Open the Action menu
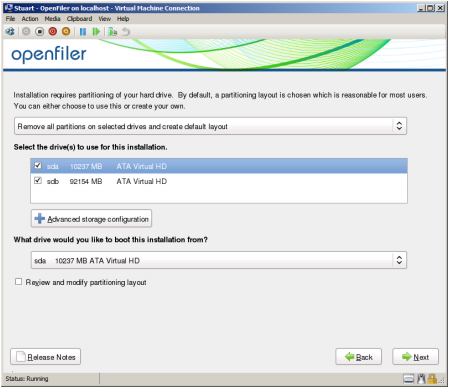The width and height of the screenshot is (449, 387). pyautogui.click(x=30, y=19)
